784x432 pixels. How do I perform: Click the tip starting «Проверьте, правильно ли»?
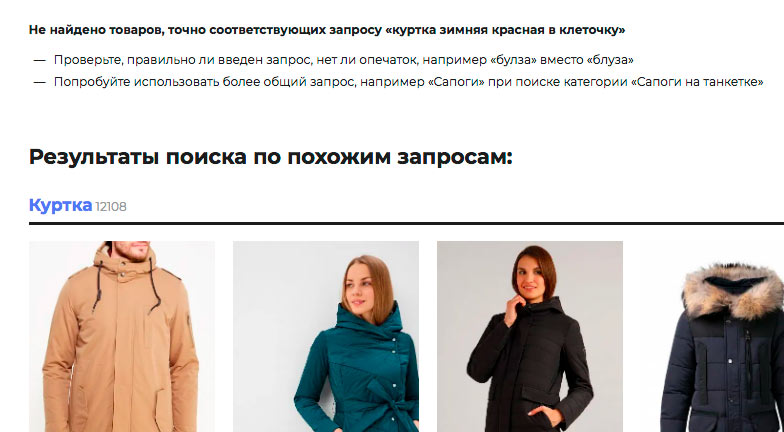[344, 60]
